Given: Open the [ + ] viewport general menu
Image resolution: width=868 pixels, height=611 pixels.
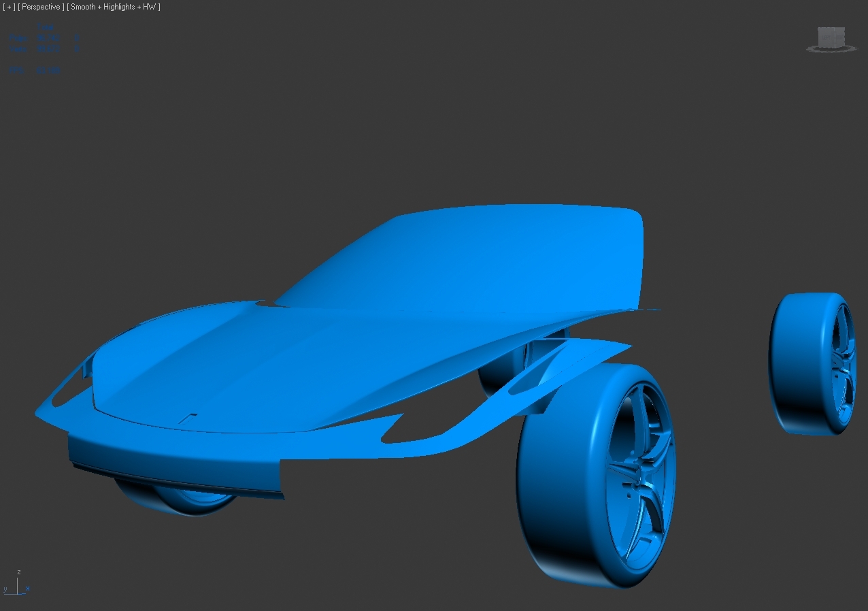Looking at the screenshot, I should tap(8, 7).
